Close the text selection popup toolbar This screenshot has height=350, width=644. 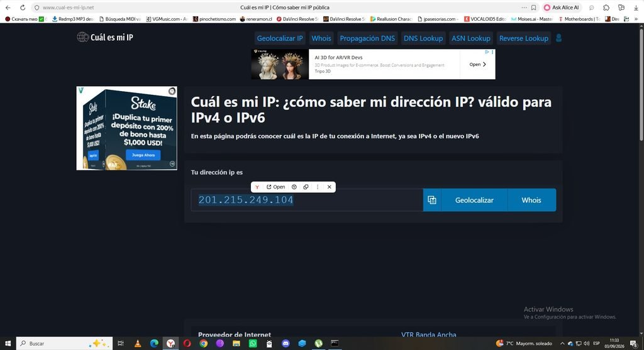click(x=329, y=187)
